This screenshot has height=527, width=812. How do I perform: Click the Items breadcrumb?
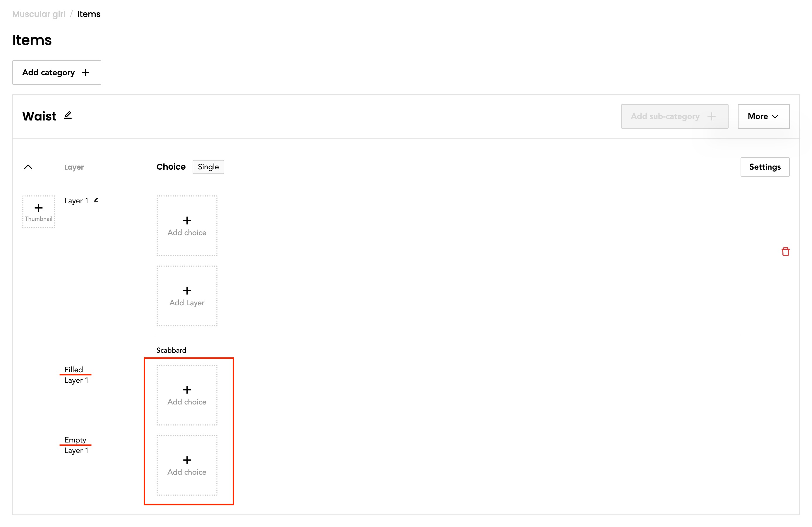coord(89,14)
